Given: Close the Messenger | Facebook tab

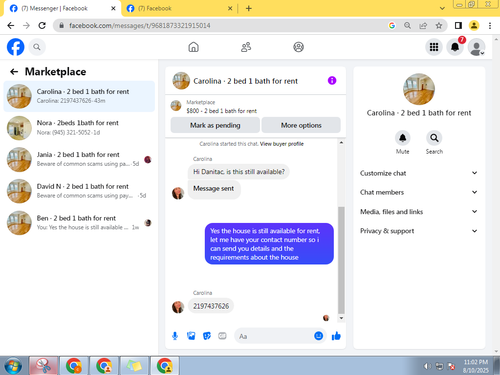Looking at the screenshot, I should click(x=113, y=9).
